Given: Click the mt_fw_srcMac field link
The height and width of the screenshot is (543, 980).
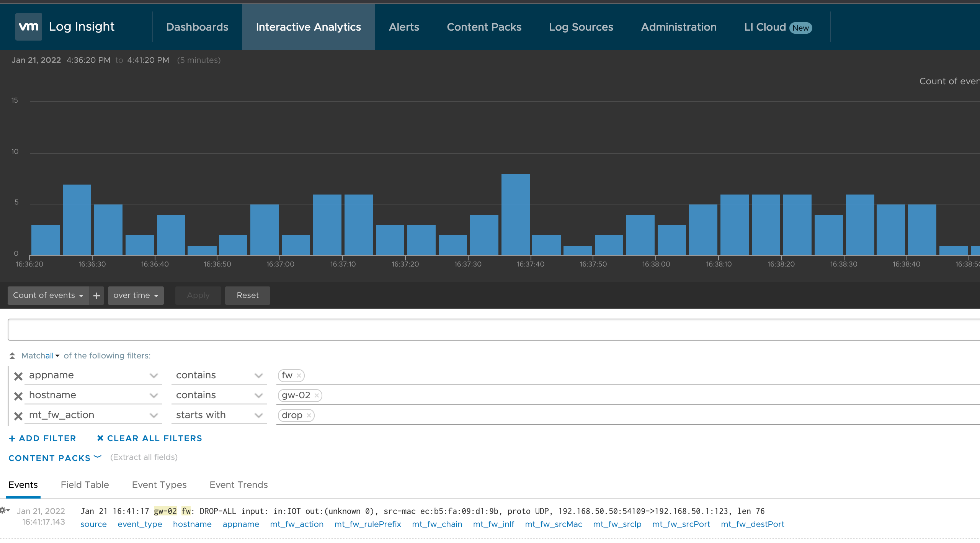Looking at the screenshot, I should point(554,524).
